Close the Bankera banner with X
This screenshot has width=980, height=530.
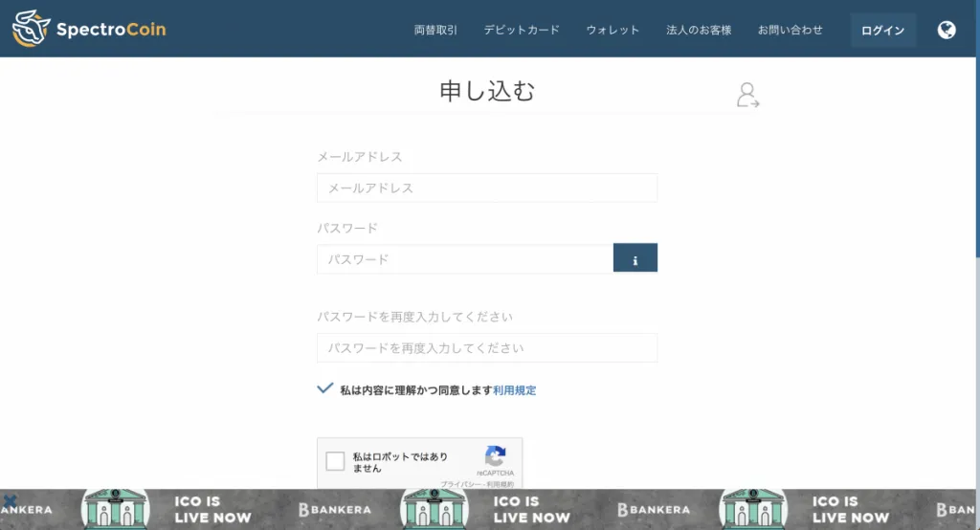tap(10, 500)
